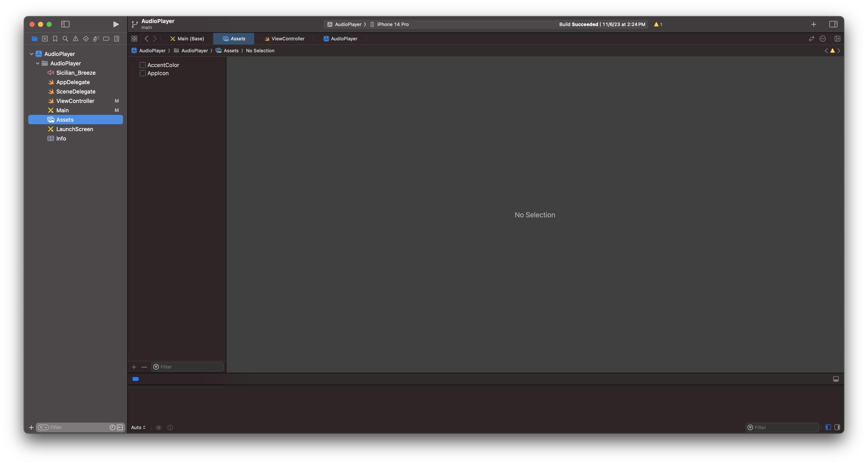Hide the debug area panel
The width and height of the screenshot is (868, 465).
[836, 379]
